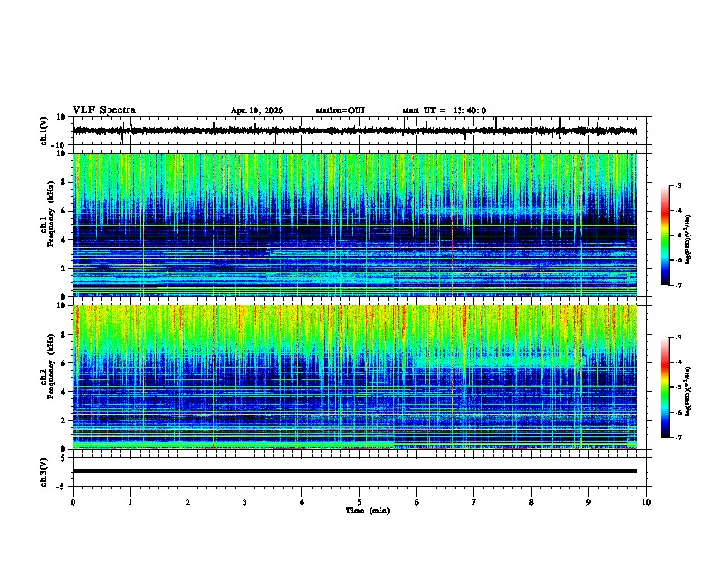Click the time axis tick label "6"
Image resolution: width=728 pixels, height=563 pixels.
(x=417, y=502)
